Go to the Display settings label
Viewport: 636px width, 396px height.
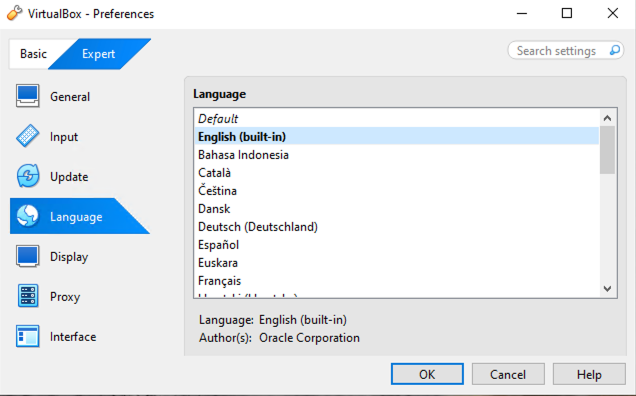click(69, 257)
